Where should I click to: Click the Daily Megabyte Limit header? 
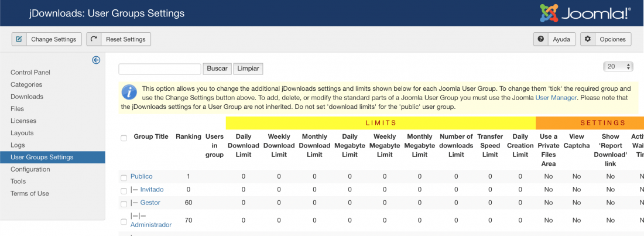coord(350,146)
